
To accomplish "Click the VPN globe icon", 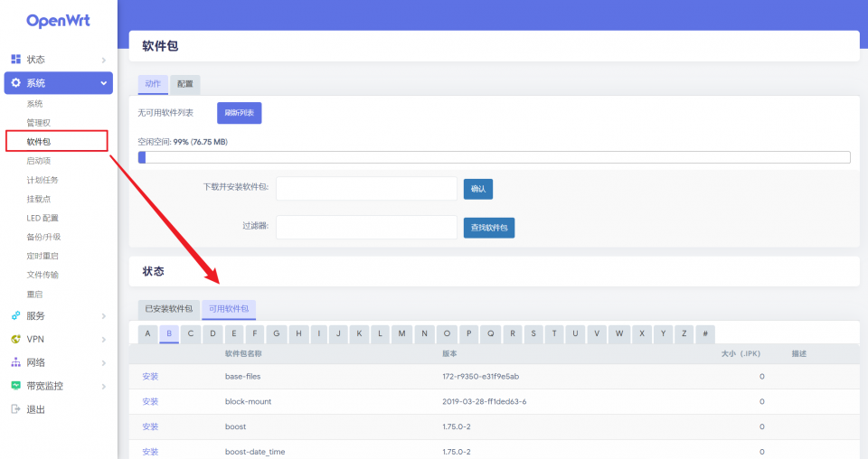I will (15, 340).
